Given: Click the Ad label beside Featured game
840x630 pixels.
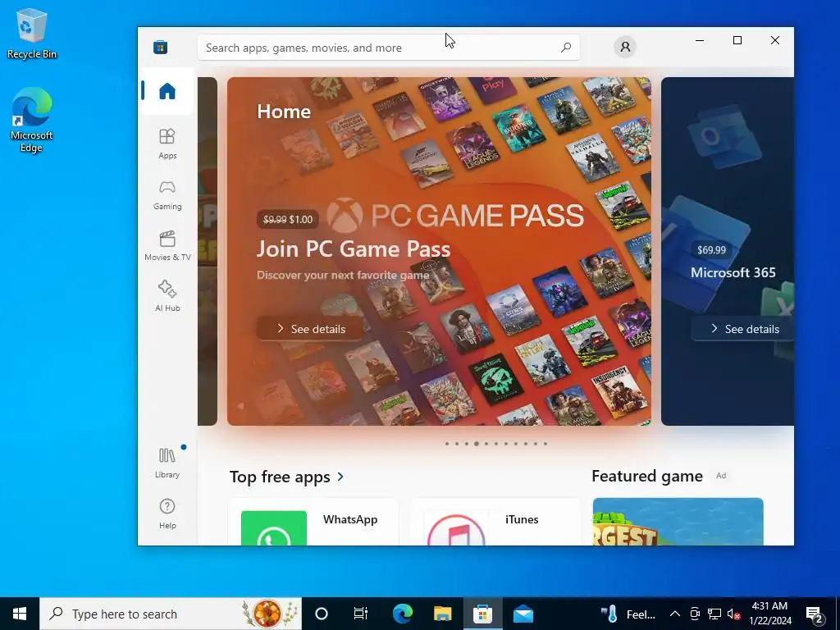Looking at the screenshot, I should pos(721,476).
